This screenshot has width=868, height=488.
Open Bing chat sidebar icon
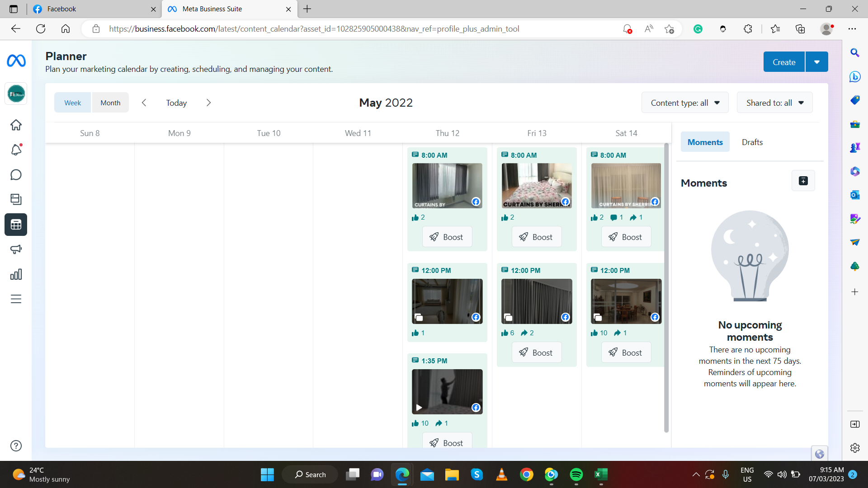point(855,77)
